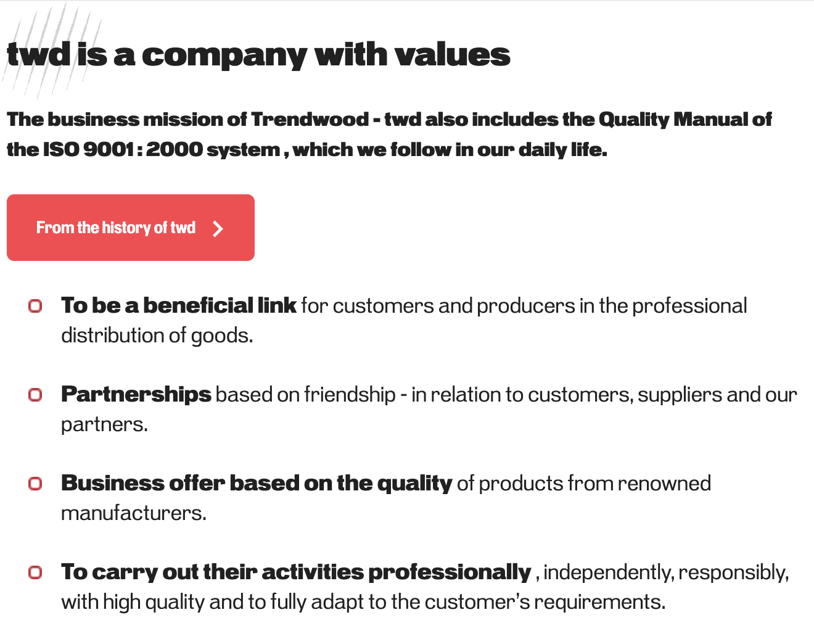
Task: Click the "Quality Manual" text in the subheading
Action: tap(673, 119)
